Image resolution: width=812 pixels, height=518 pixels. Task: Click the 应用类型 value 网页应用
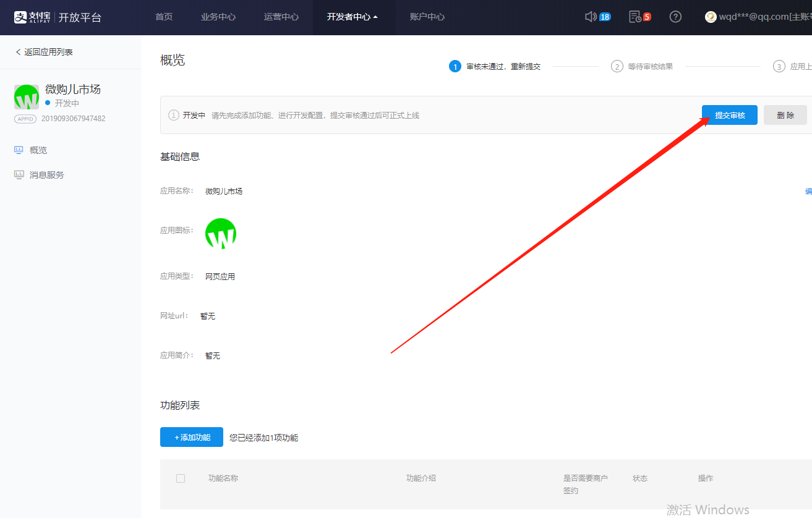(220, 276)
